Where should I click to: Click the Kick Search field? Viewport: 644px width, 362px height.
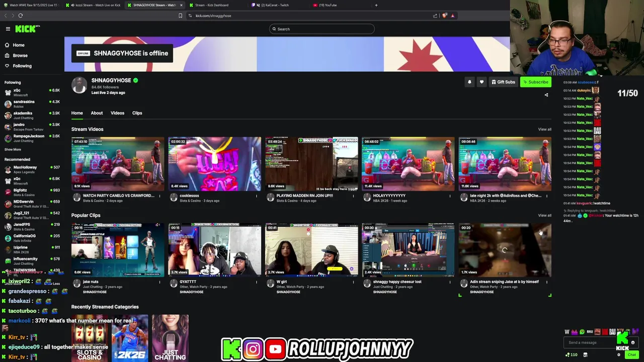click(x=322, y=29)
